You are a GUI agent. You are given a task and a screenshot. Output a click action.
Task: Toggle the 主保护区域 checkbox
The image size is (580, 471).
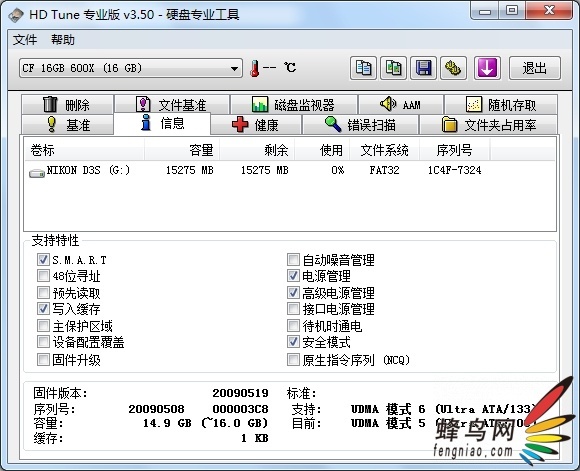[x=43, y=326]
